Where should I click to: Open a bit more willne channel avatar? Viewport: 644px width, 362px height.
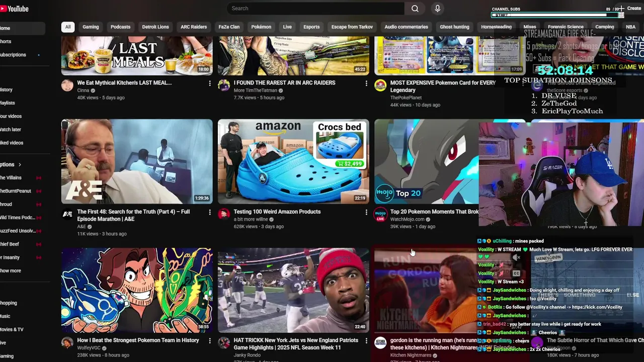[224, 214]
